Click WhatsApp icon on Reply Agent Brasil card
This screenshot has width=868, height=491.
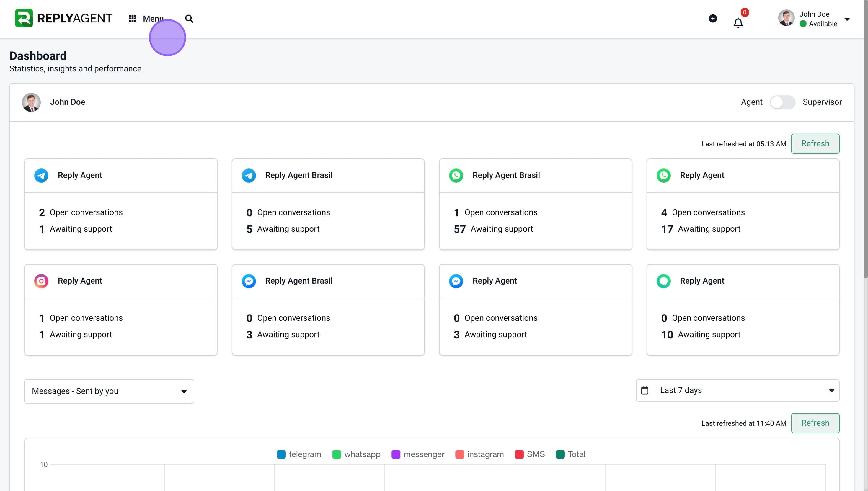456,175
